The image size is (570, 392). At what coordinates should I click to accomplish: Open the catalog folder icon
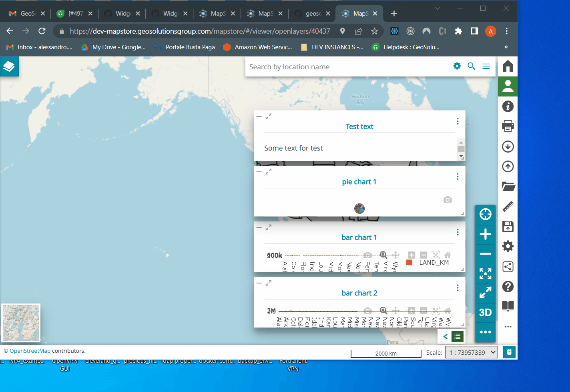coord(508,186)
